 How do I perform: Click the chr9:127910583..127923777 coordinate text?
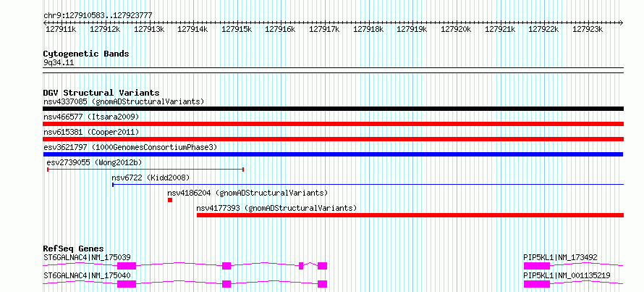tap(98, 16)
